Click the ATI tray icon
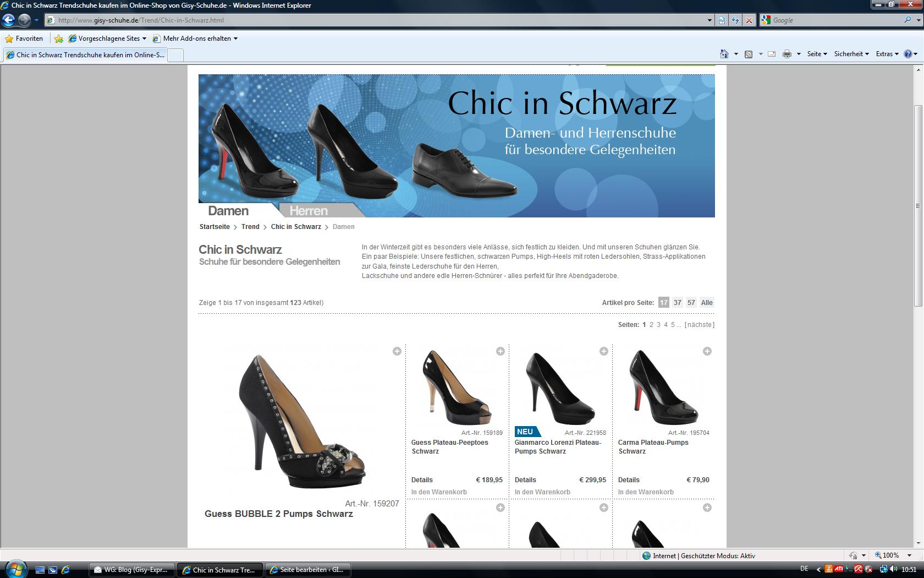Viewport: 924px width, 578px height. pyautogui.click(x=839, y=569)
